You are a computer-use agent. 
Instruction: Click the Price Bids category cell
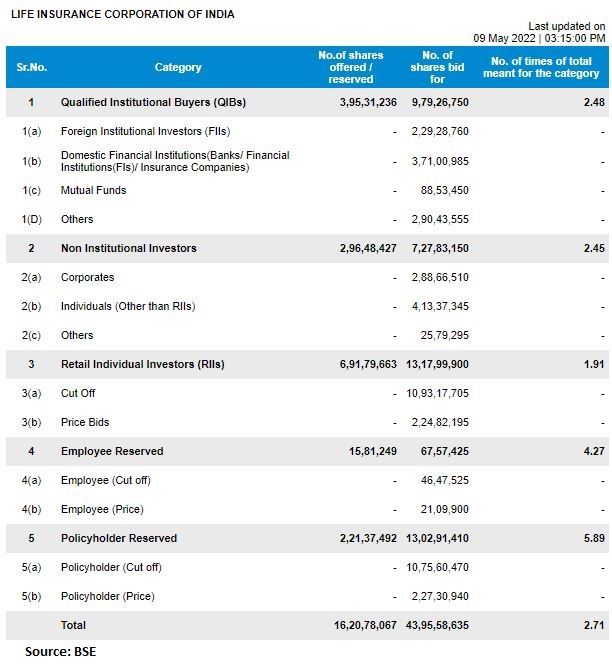[84, 423]
